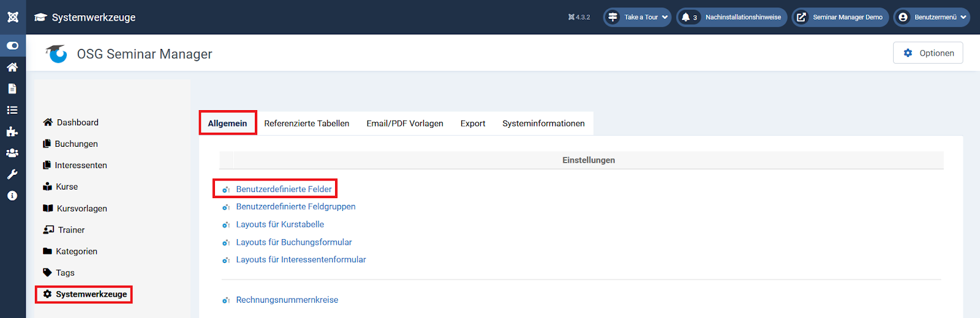The width and height of the screenshot is (980, 318).
Task: Click the Joomla version 4.3.2 label
Action: pos(579,17)
